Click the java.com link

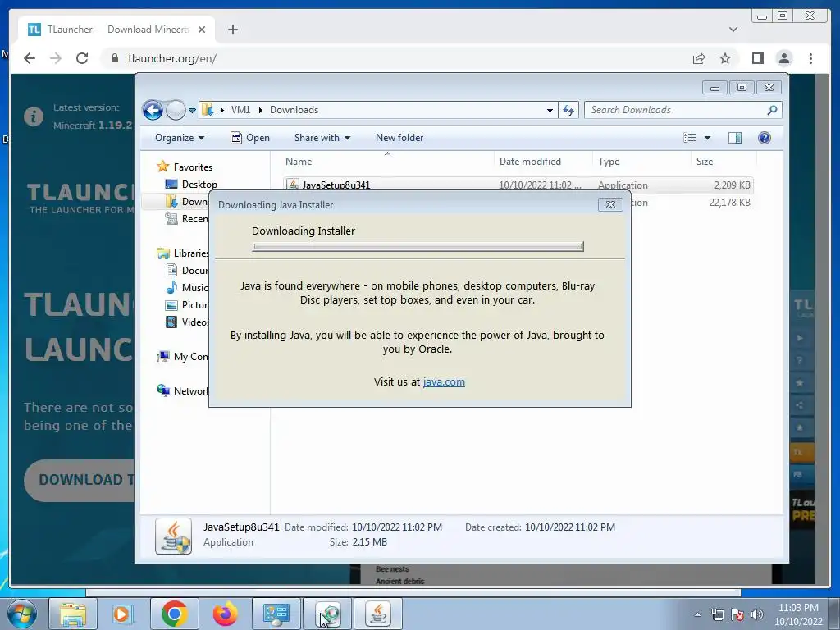[444, 382]
